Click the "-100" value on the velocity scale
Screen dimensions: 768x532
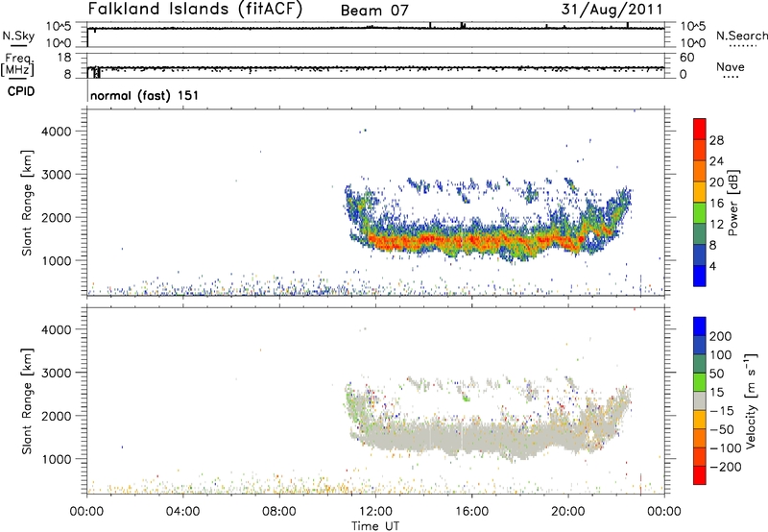[725, 448]
